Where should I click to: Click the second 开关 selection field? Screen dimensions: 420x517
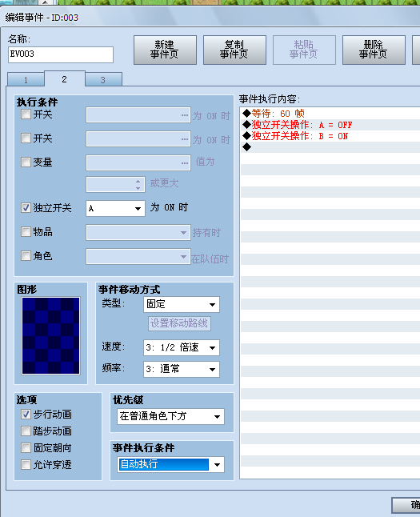click(138, 138)
